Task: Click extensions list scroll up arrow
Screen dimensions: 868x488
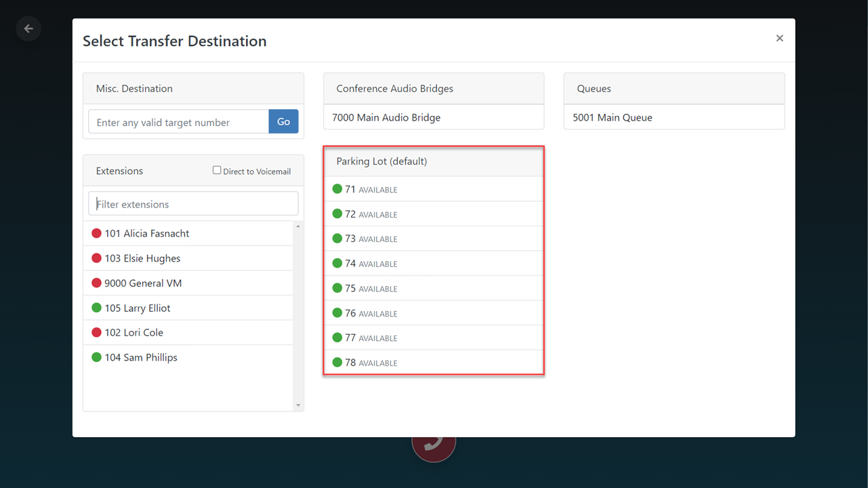Action: tap(298, 226)
